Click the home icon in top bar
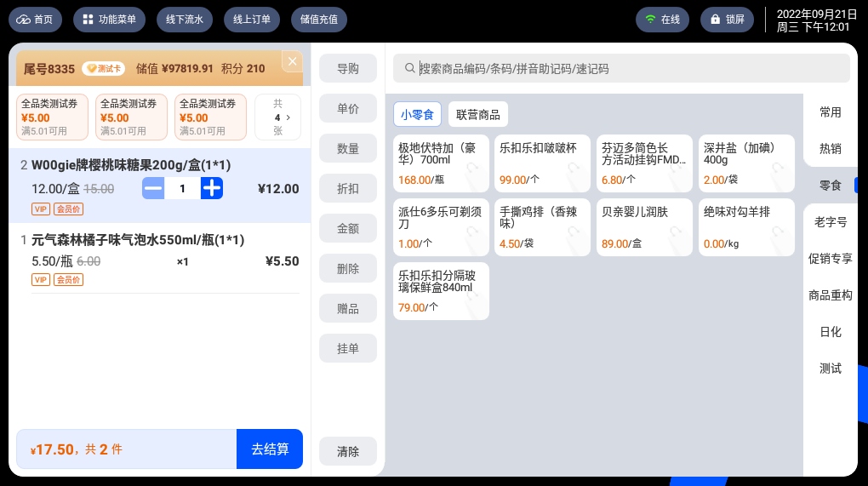This screenshot has height=486, width=868. (x=24, y=20)
